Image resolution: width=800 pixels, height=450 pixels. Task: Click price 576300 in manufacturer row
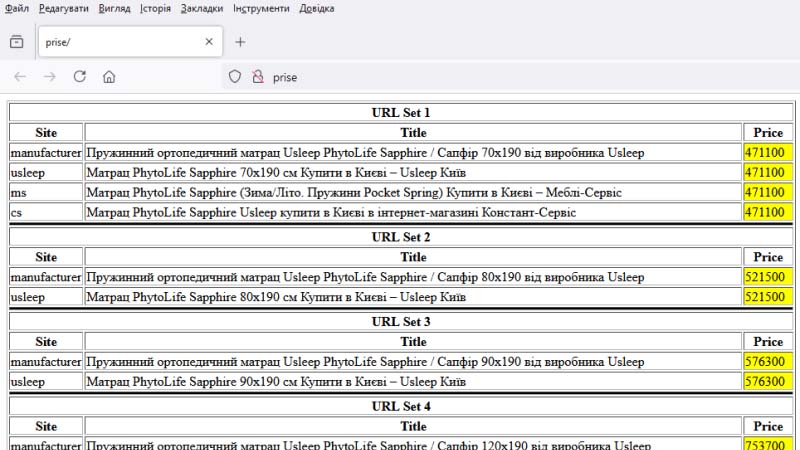click(x=768, y=362)
